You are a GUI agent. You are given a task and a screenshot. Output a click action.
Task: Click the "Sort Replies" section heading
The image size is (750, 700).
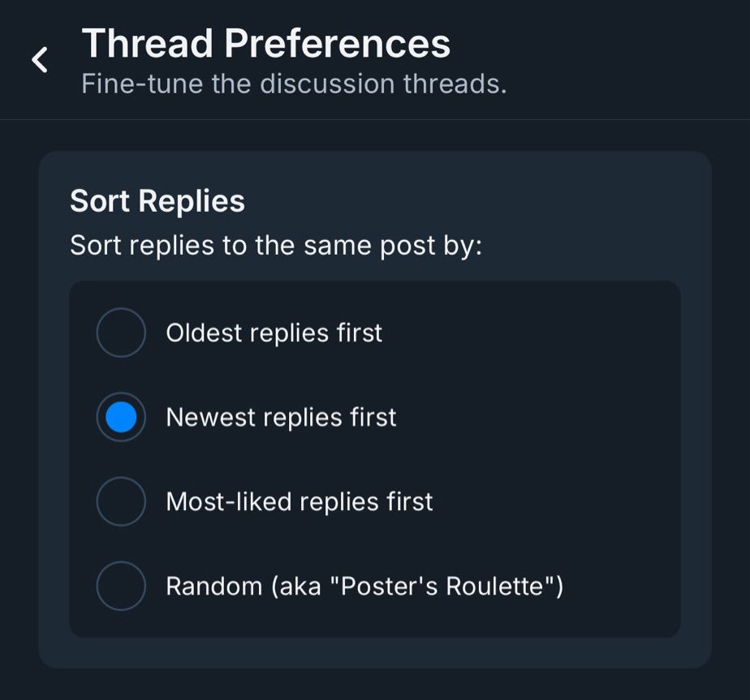coord(157,201)
